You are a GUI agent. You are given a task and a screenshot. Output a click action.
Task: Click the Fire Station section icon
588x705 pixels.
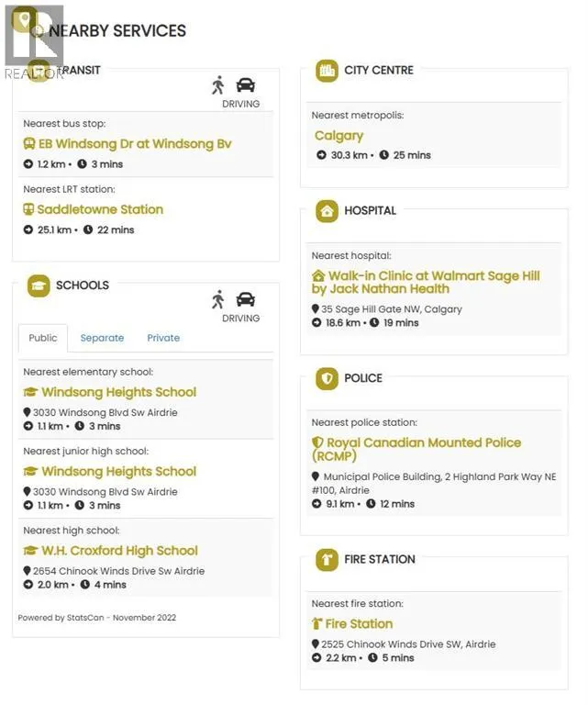327,559
